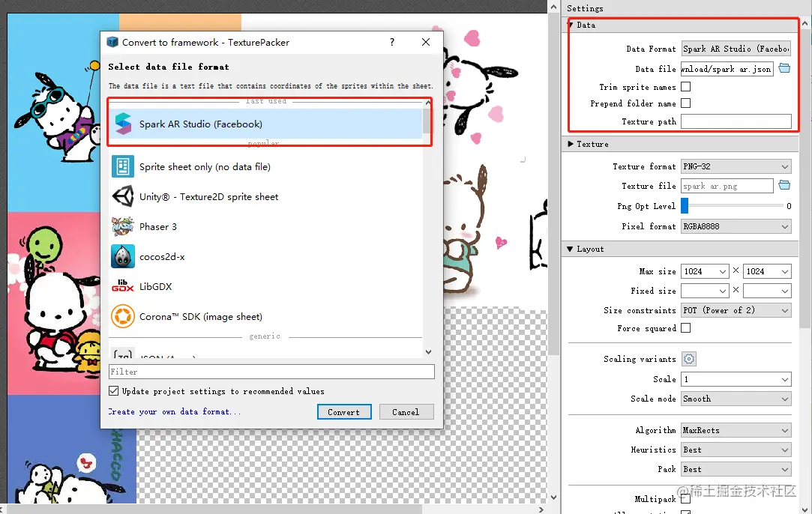Open Scale mode Smooth dropdown
812x514 pixels.
tap(736, 399)
